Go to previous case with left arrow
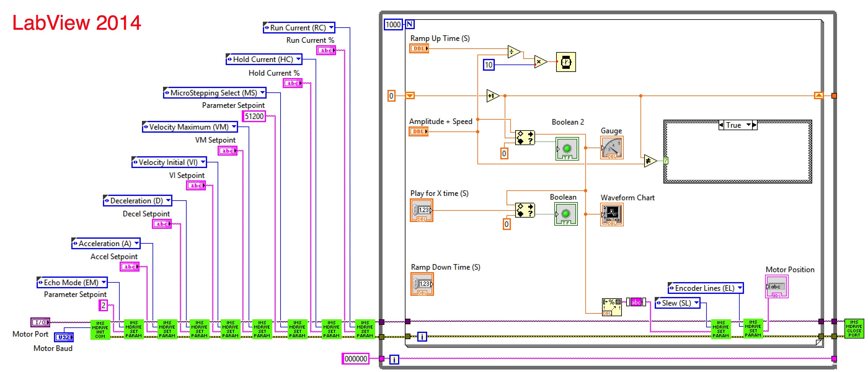 pos(721,125)
